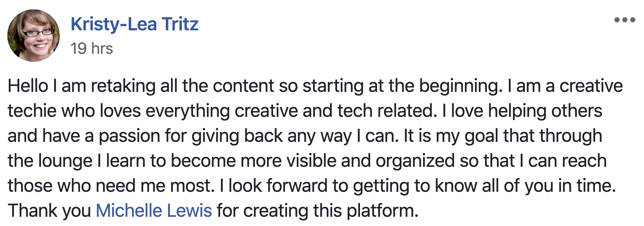Click the phrase "tech related"
Viewport: 644px width, 226px height.
[x=387, y=111]
